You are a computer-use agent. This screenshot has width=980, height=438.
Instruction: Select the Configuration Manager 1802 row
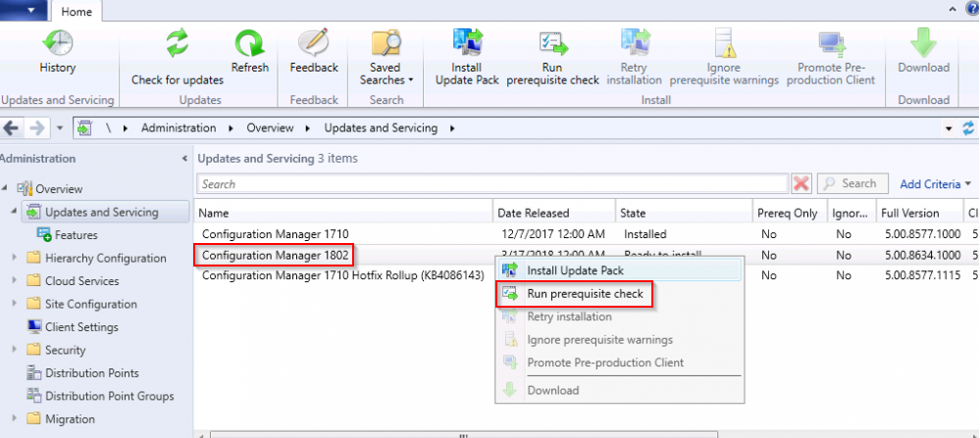click(587, 255)
